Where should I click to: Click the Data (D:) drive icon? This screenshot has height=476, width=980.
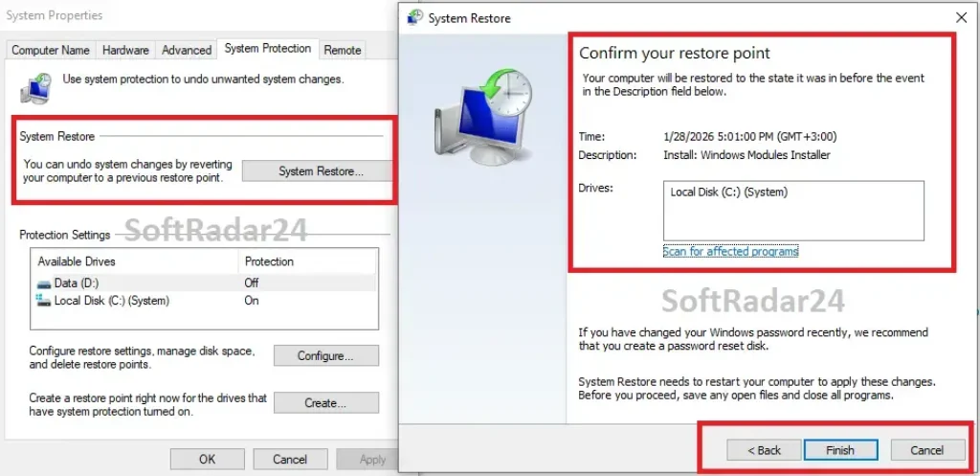click(44, 283)
